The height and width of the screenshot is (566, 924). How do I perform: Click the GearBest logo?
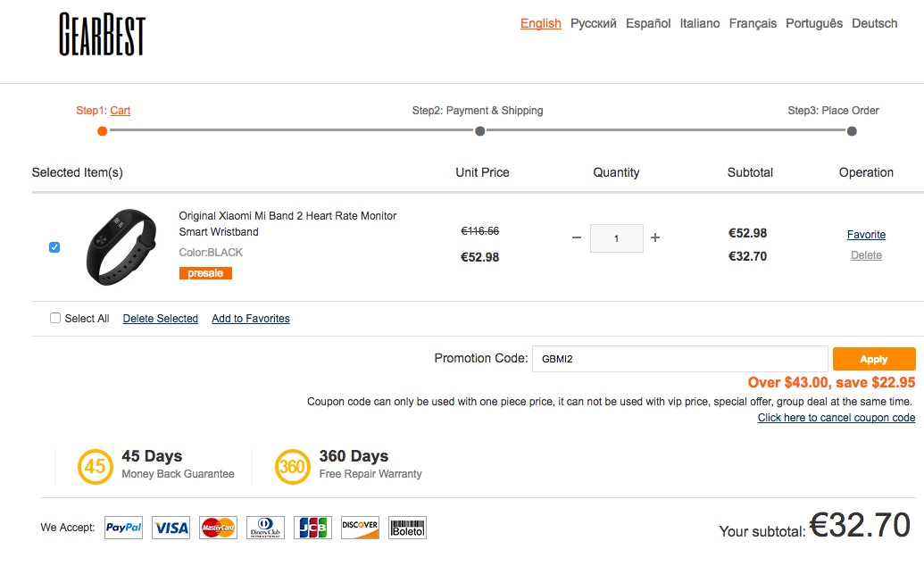click(102, 35)
